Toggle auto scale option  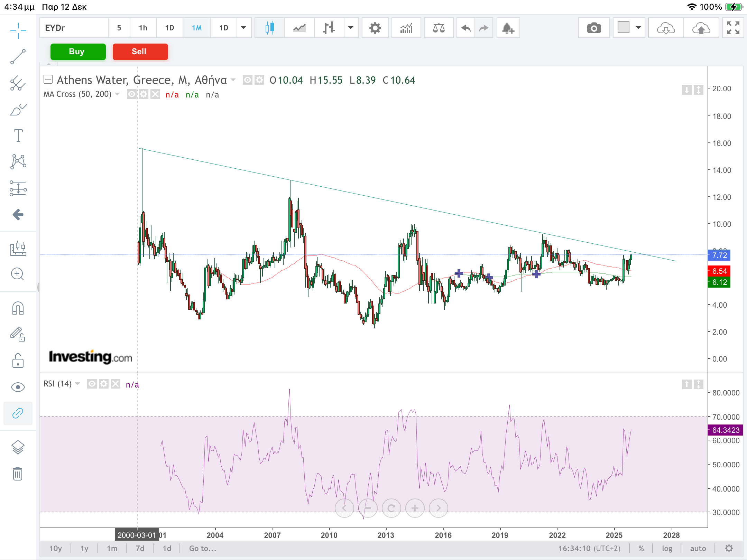click(x=698, y=548)
